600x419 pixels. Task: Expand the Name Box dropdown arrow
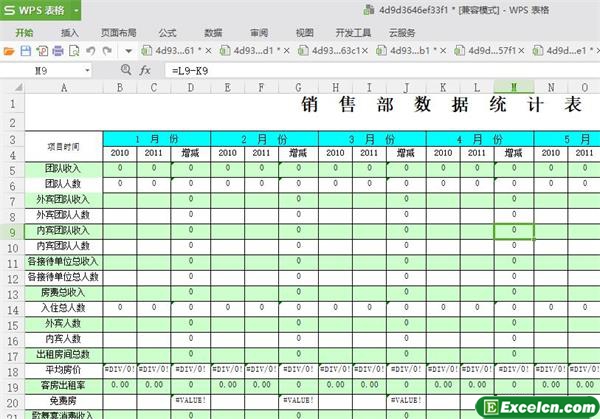[x=87, y=71]
